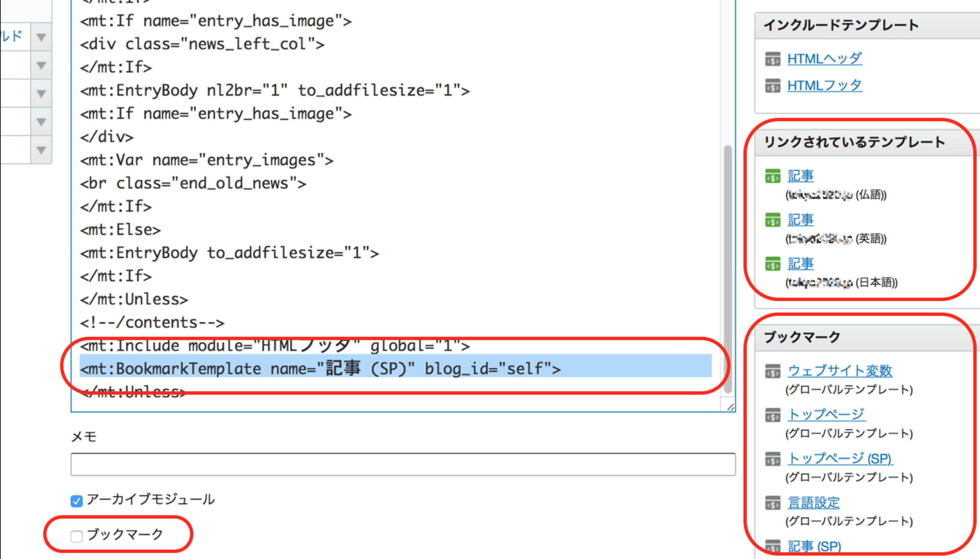Click the template icon beside HTMLヘッダ
The height and width of the screenshot is (559, 980).
[x=772, y=59]
